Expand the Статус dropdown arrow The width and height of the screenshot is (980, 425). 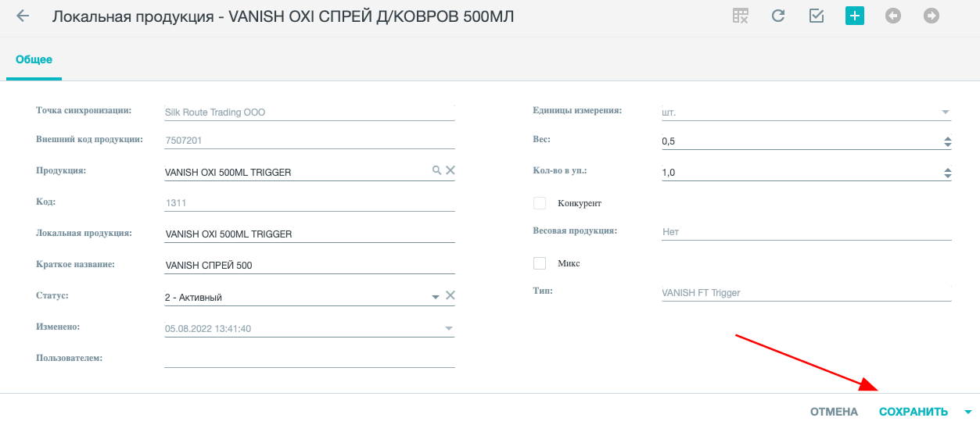[436, 297]
